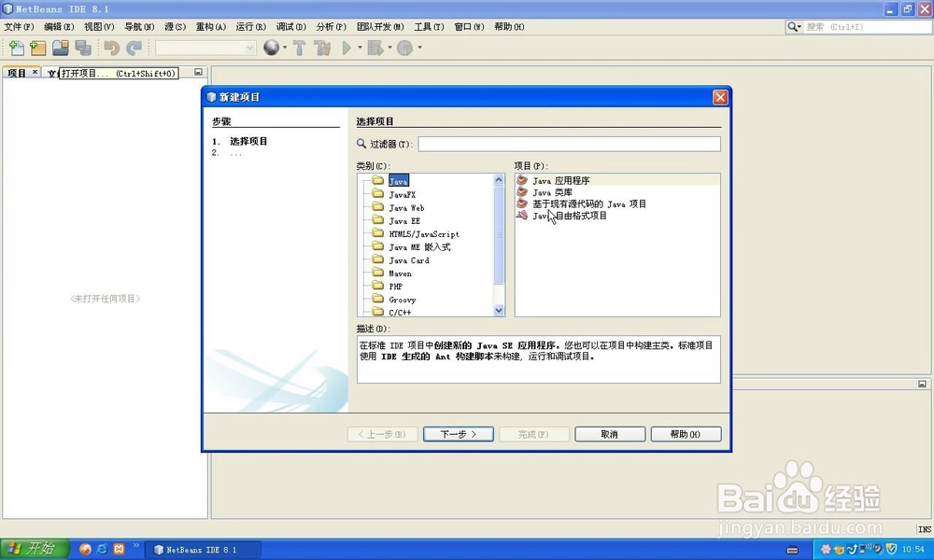Select the Java Card category
The height and width of the screenshot is (560, 934).
click(409, 260)
